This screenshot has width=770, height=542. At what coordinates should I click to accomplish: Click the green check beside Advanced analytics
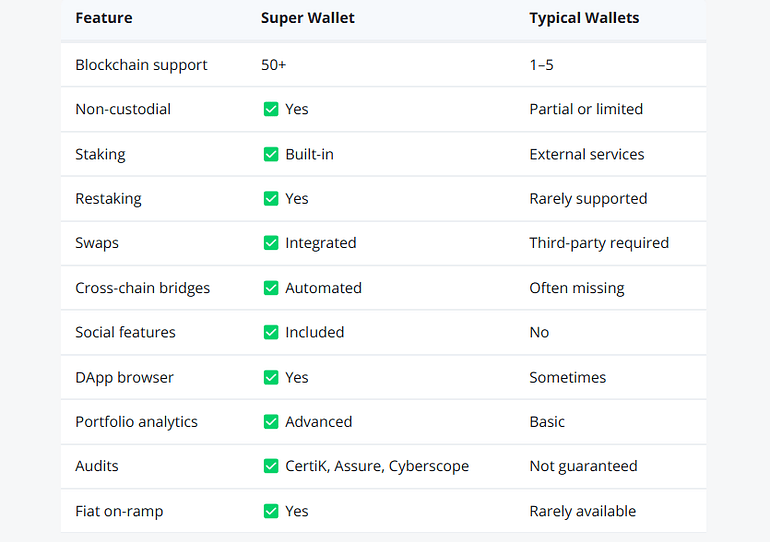pos(270,422)
